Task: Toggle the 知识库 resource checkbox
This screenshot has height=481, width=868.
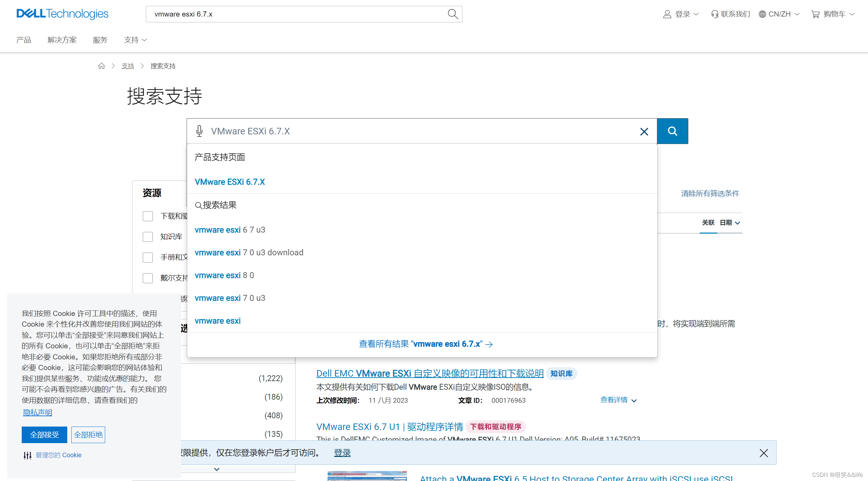Action: (x=148, y=237)
